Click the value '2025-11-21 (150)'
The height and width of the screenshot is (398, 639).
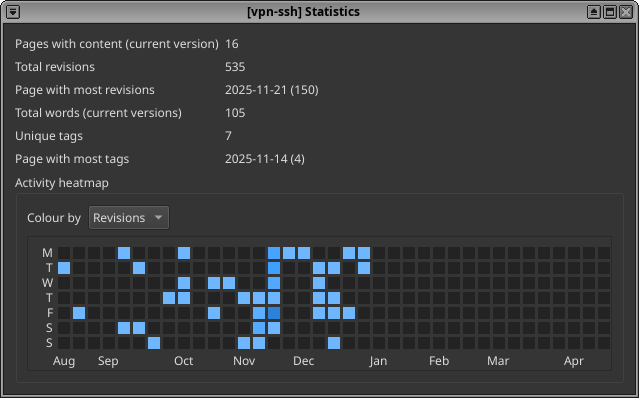pyautogui.click(x=272, y=90)
